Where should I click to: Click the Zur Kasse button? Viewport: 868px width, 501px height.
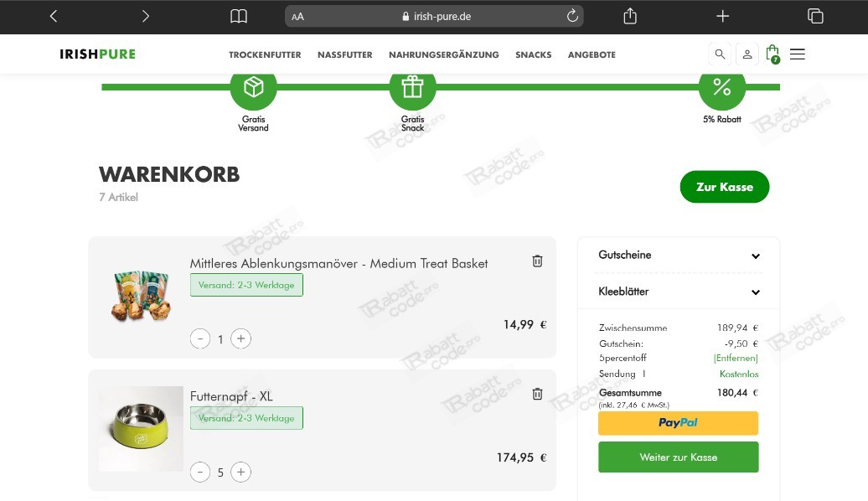click(725, 187)
